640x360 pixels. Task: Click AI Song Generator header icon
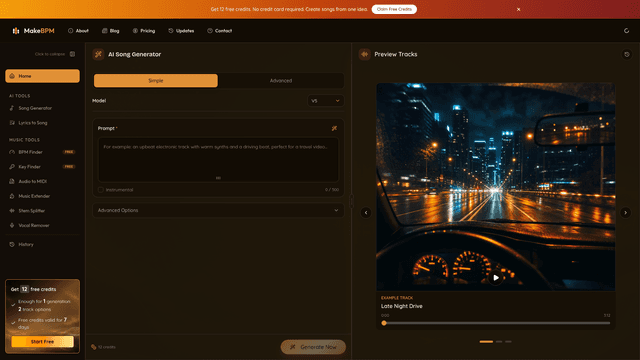(98, 54)
